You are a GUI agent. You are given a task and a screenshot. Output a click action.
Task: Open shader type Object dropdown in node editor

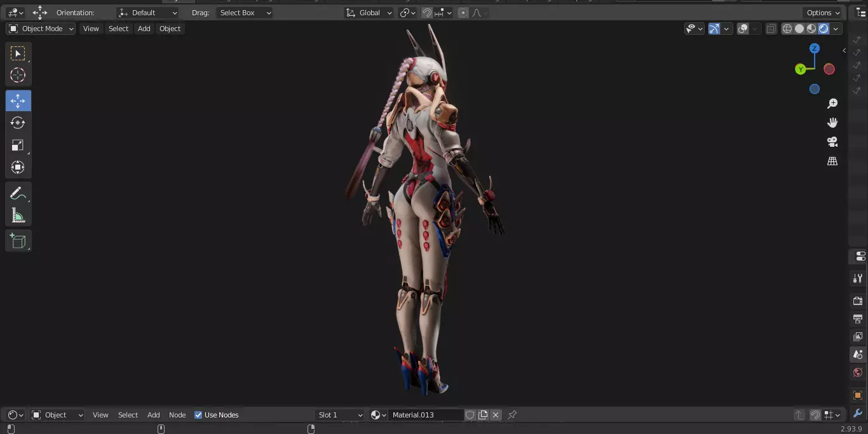(x=57, y=415)
